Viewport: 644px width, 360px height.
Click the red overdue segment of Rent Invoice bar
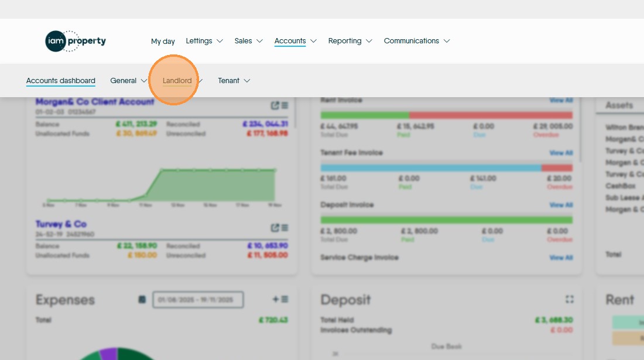(x=491, y=115)
